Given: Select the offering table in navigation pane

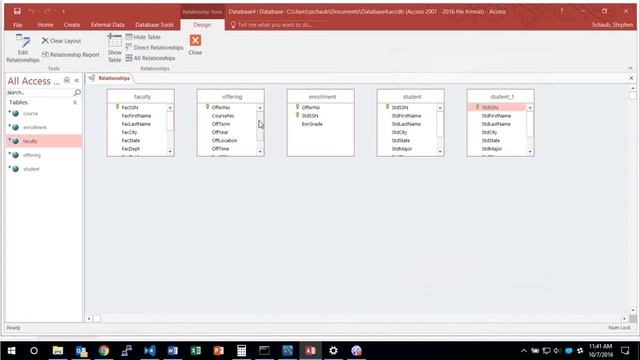Looking at the screenshot, I should [x=43, y=155].
